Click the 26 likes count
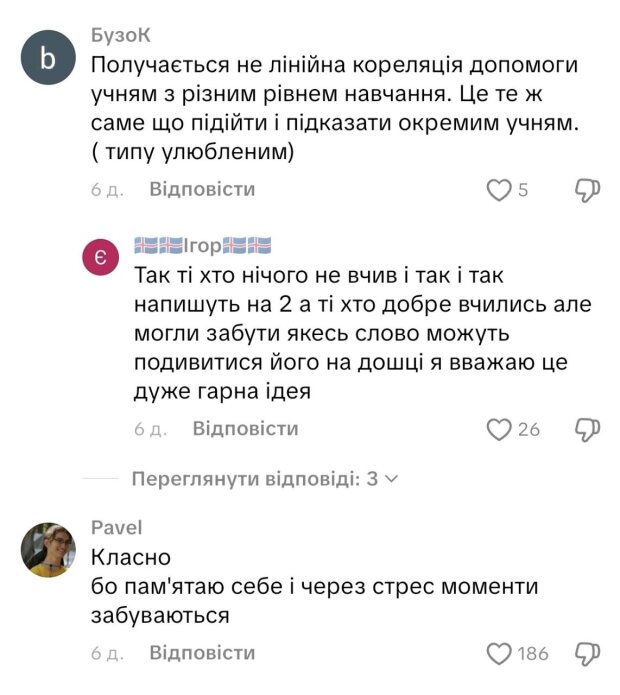 [529, 429]
